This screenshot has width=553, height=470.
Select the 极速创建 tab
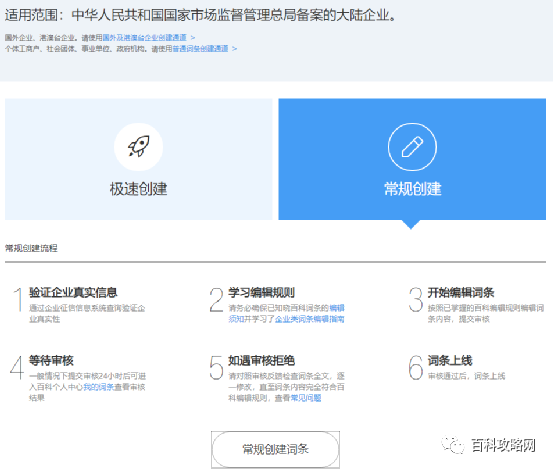139,159
